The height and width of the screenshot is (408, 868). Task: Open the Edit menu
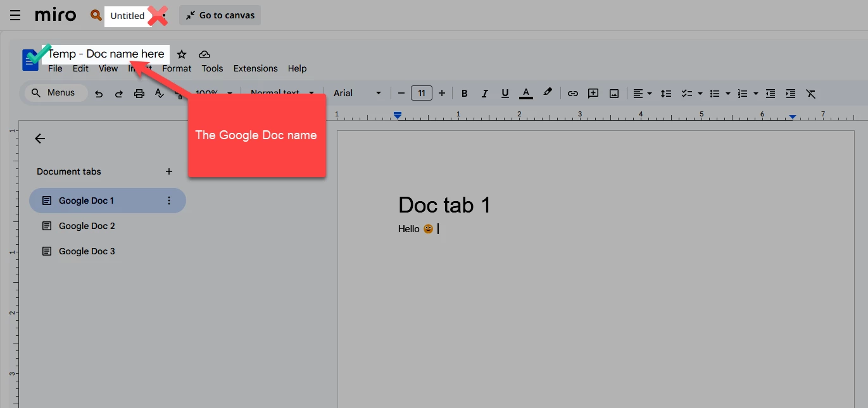click(x=80, y=68)
